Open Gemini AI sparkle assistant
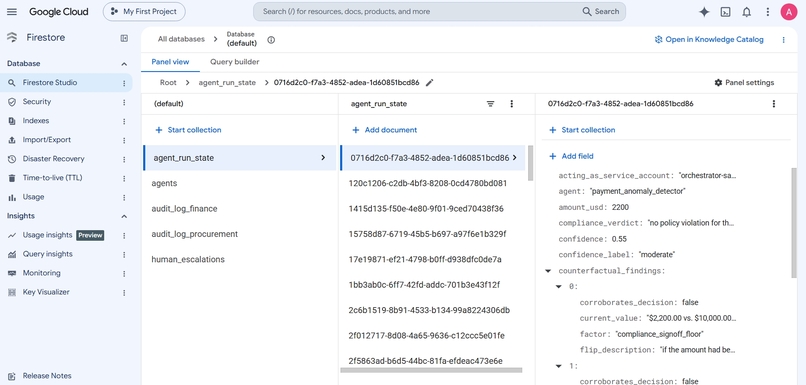The image size is (806, 385). point(704,12)
